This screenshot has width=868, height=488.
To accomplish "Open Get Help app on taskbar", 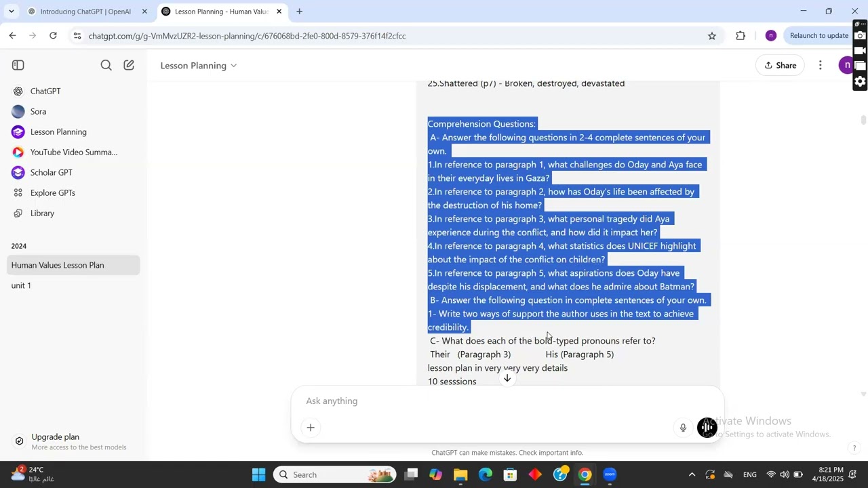I will tap(561, 474).
